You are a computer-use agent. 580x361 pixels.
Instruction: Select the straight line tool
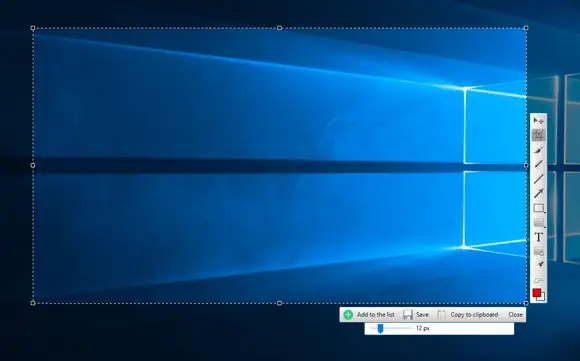(x=538, y=179)
